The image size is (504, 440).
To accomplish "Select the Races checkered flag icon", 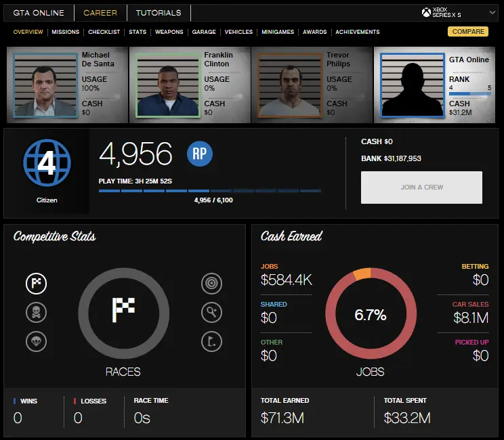I will coord(36,284).
